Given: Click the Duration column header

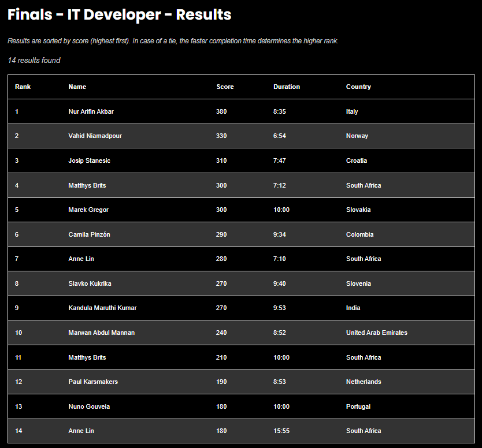Looking at the screenshot, I should [287, 87].
